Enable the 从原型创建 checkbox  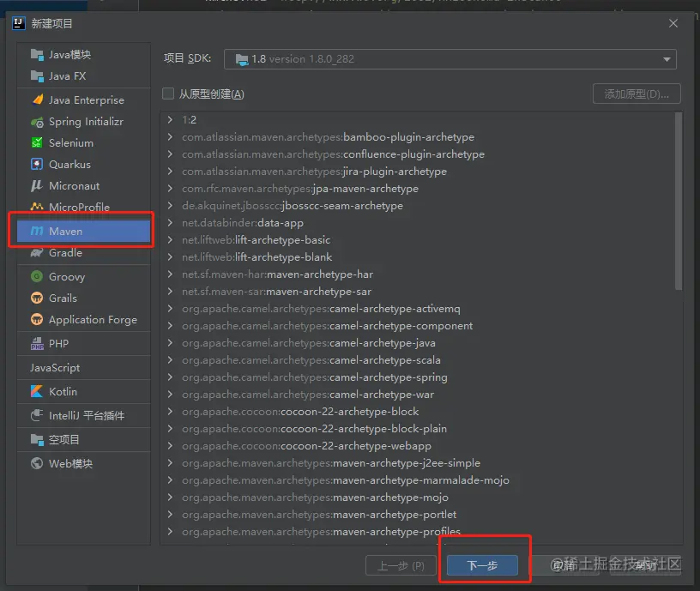[168, 93]
